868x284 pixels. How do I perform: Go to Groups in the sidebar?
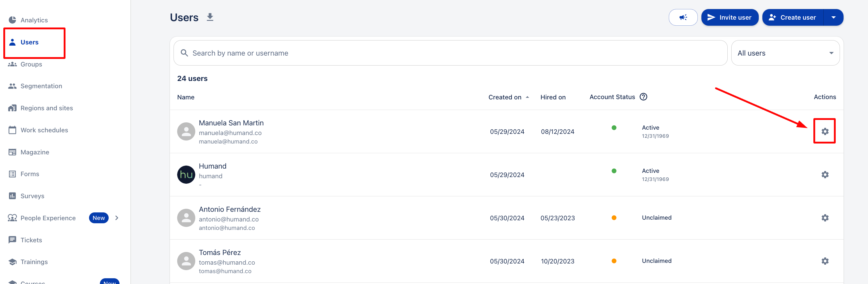(x=31, y=64)
